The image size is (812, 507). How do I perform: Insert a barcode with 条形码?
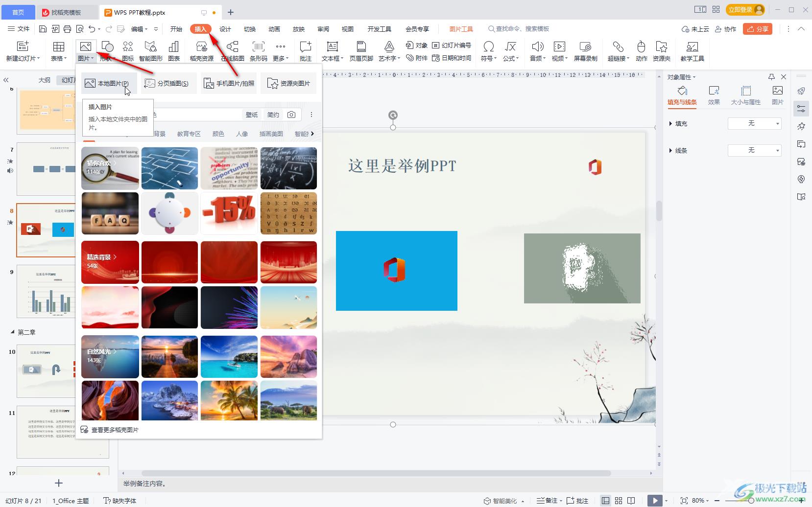[x=259, y=51]
